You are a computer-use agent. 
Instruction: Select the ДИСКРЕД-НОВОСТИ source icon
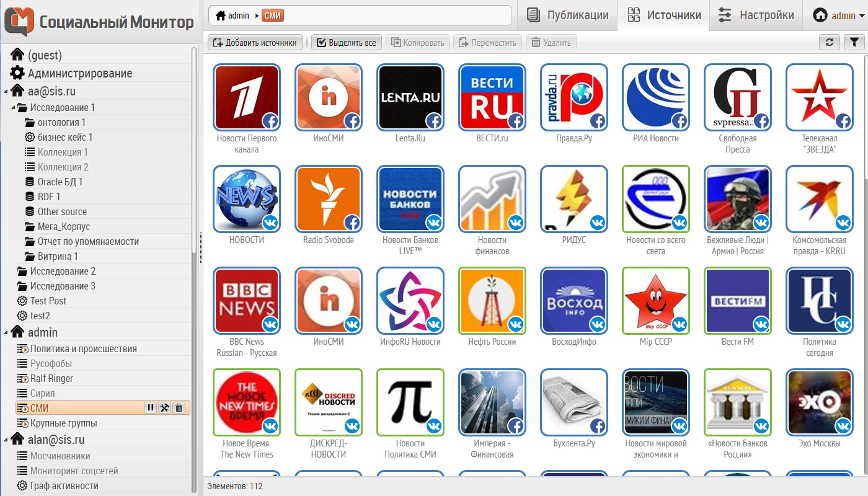[x=329, y=403]
